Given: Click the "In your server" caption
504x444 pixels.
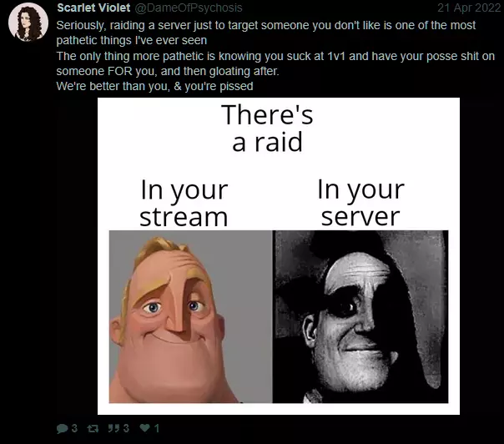Looking at the screenshot, I should click(x=360, y=203).
